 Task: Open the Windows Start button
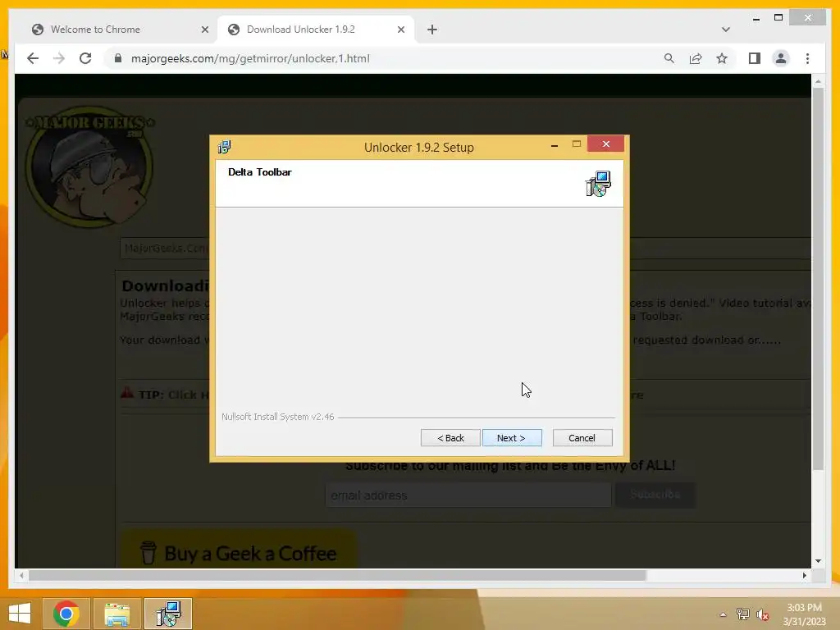[20, 614]
